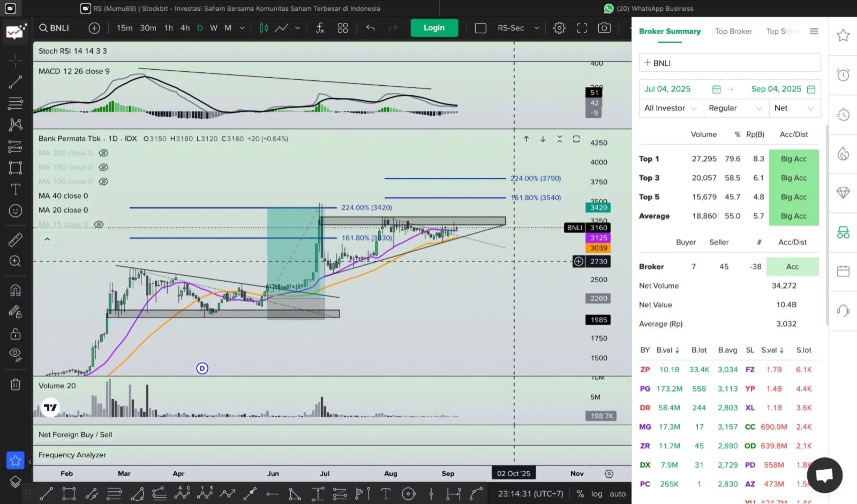The height and width of the screenshot is (504, 857).
Task: Move chart pane down arrow
Action: (543, 139)
